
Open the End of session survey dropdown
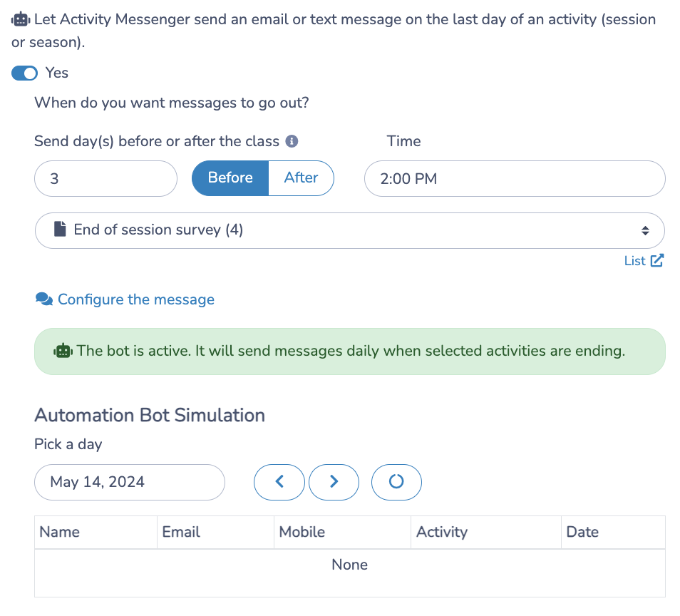pos(349,230)
